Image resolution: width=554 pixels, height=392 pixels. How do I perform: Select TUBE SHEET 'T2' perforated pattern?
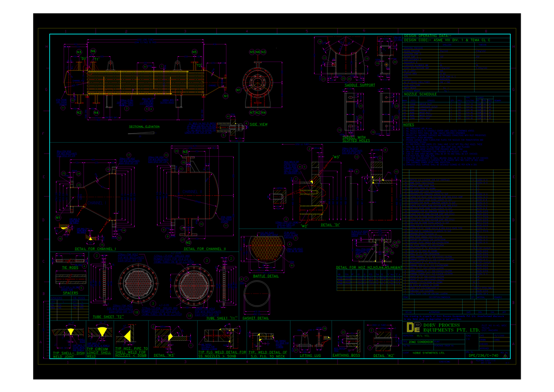tap(138, 283)
